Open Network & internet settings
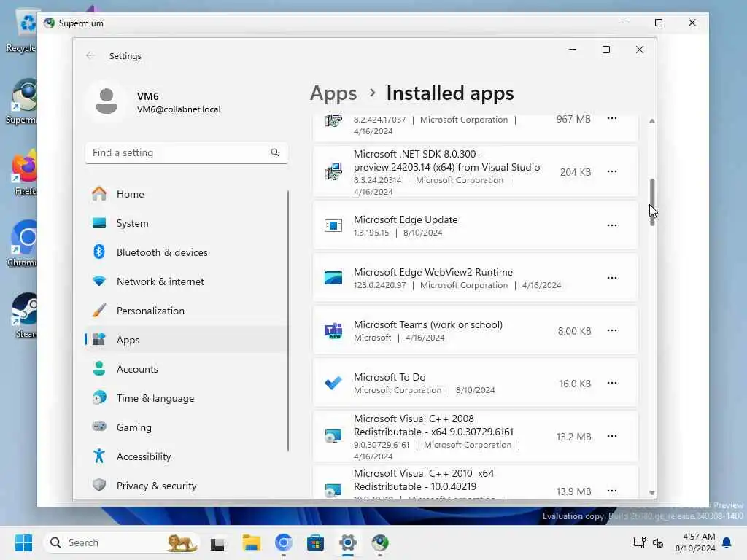 coord(186,281)
